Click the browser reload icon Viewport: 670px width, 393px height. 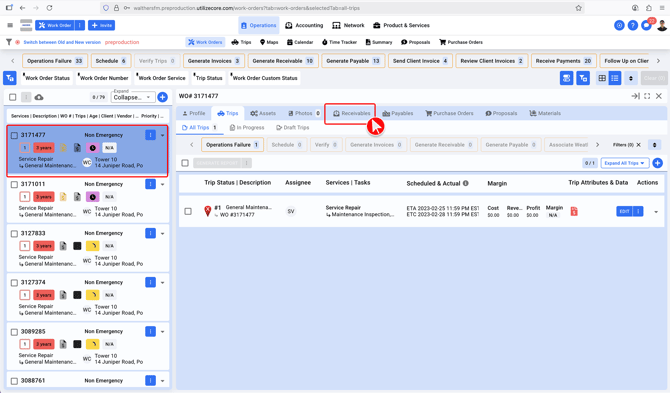pos(50,8)
